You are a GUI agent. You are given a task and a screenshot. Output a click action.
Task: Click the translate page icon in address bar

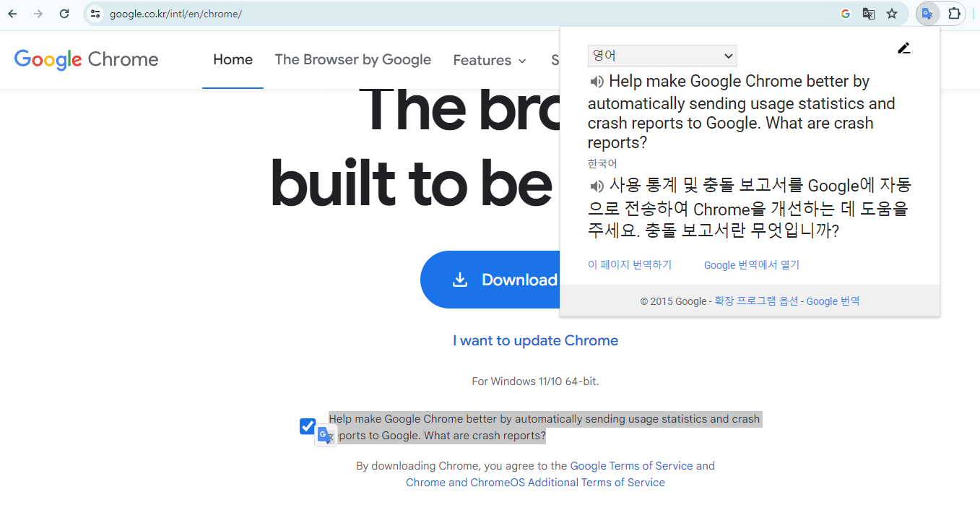[869, 14]
